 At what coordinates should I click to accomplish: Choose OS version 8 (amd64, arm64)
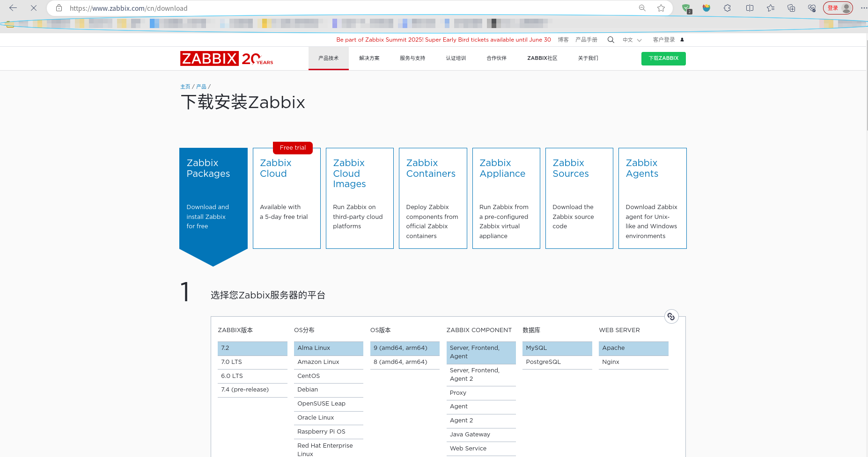click(405, 363)
